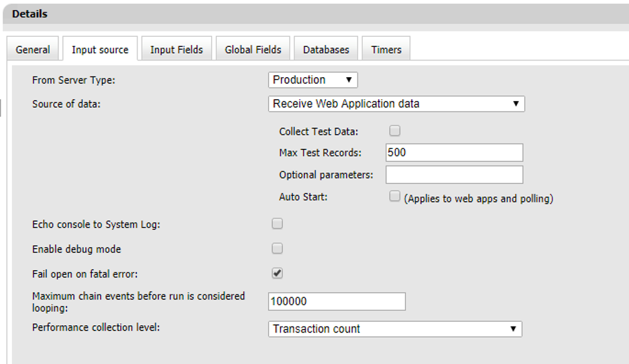Enable the Collect Test Data checkbox

(x=395, y=131)
